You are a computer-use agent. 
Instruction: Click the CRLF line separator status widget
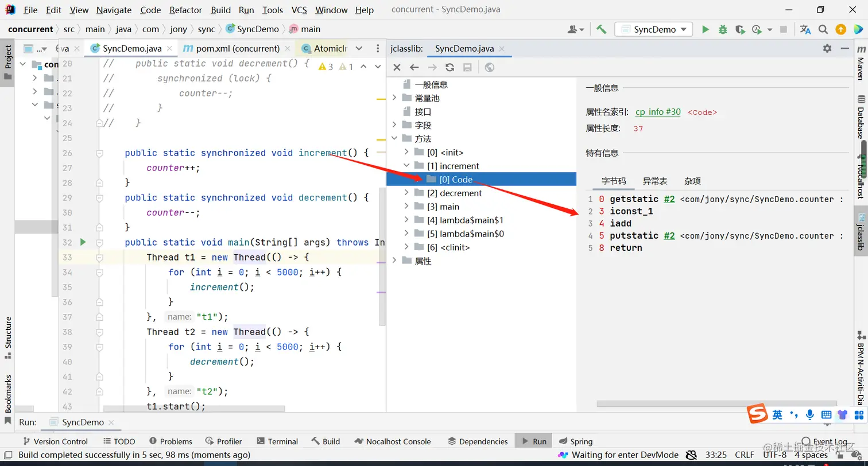point(745,455)
